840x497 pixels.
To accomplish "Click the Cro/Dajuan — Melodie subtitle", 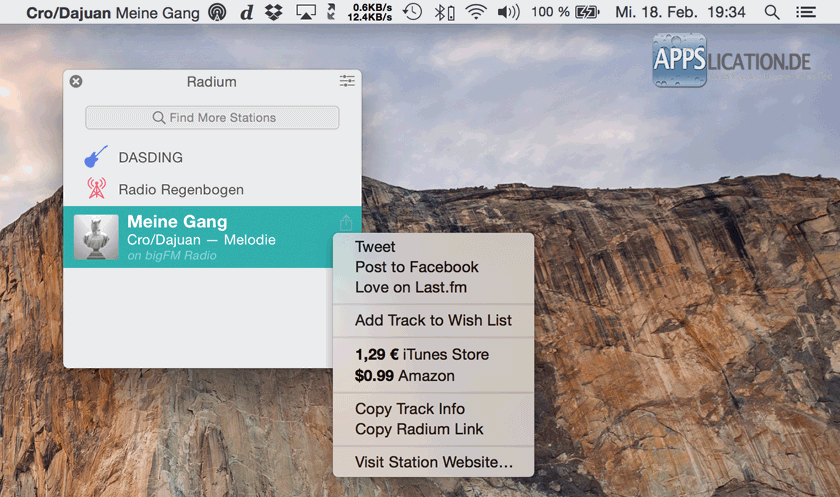I will point(201,240).
